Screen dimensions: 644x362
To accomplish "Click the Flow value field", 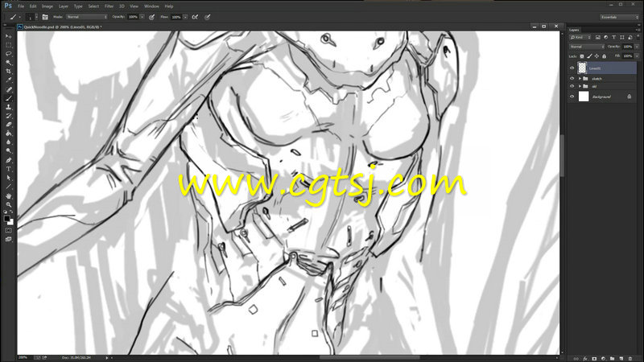I will [176, 17].
